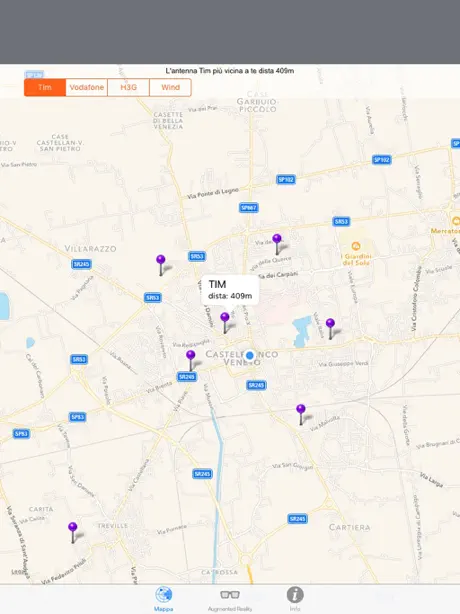Tap the Villarazzo place label
This screenshot has width=460, height=614.
[x=90, y=249]
